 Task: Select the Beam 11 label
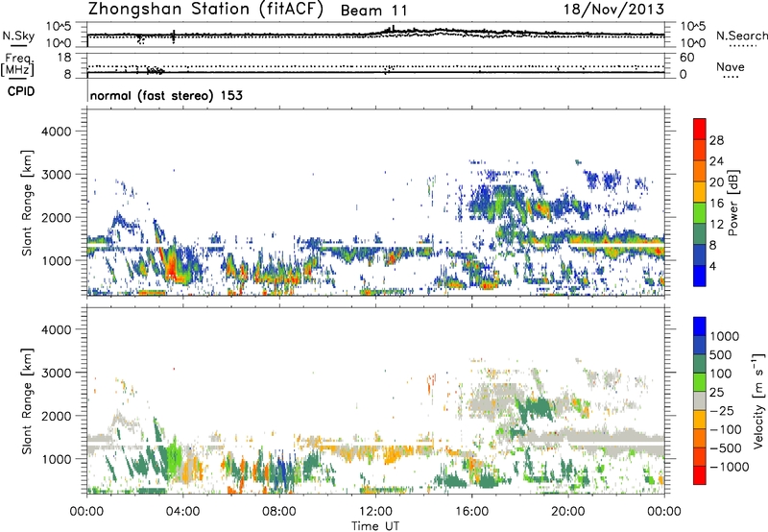coord(373,11)
